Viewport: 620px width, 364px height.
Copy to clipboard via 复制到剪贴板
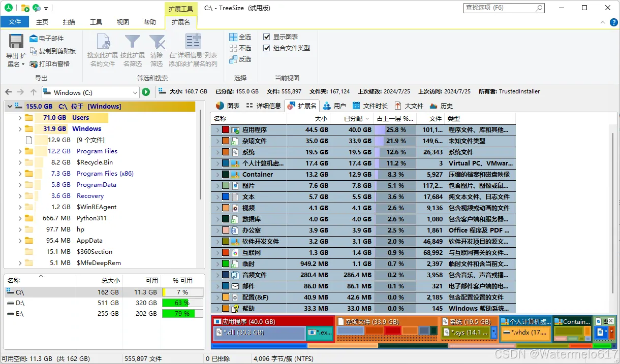(x=53, y=51)
